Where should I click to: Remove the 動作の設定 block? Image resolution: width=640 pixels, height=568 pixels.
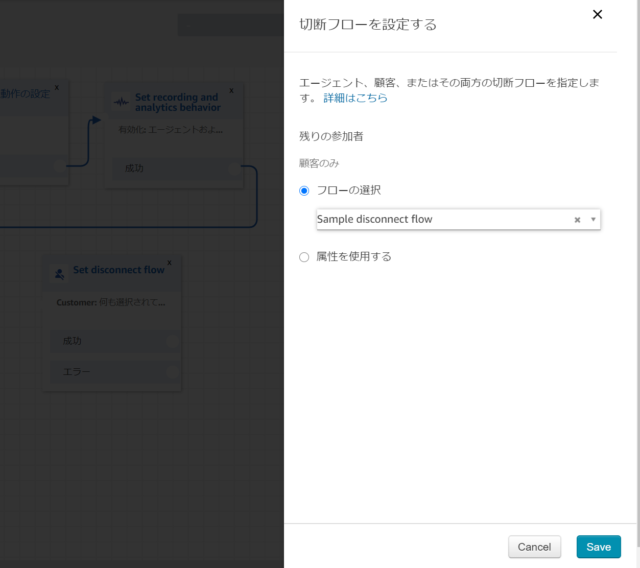(57, 87)
